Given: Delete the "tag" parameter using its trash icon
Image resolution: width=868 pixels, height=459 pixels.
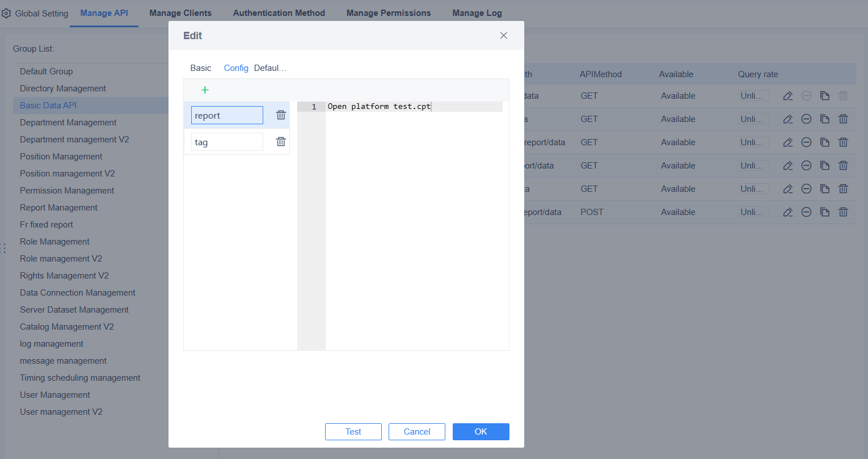Looking at the screenshot, I should [x=280, y=141].
